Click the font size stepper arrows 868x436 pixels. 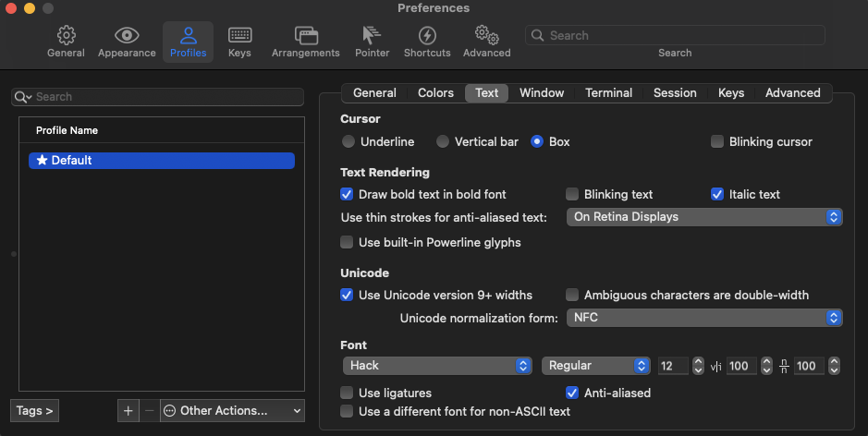[698, 366]
